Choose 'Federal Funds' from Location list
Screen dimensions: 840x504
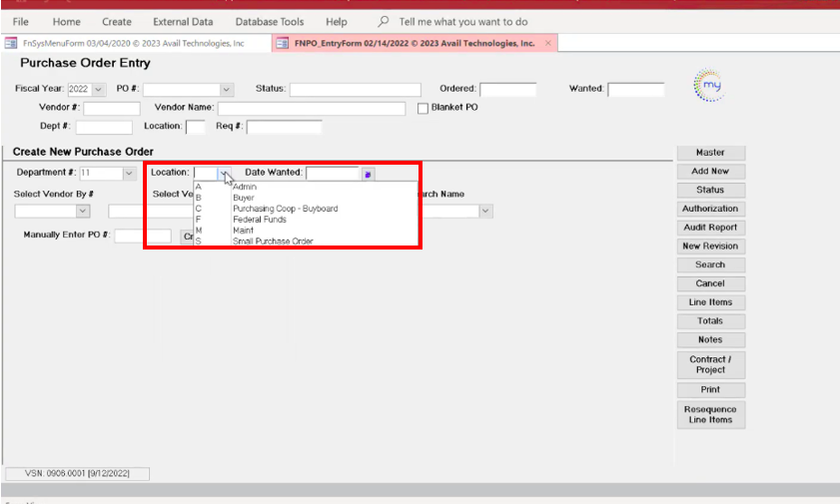click(259, 220)
